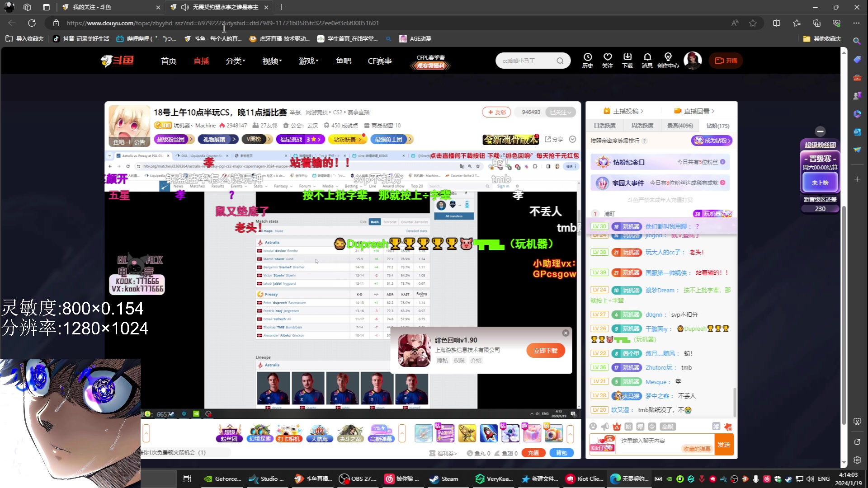Open the 高能弹幕 icon in gift bar
This screenshot has width=868, height=488.
point(381,433)
